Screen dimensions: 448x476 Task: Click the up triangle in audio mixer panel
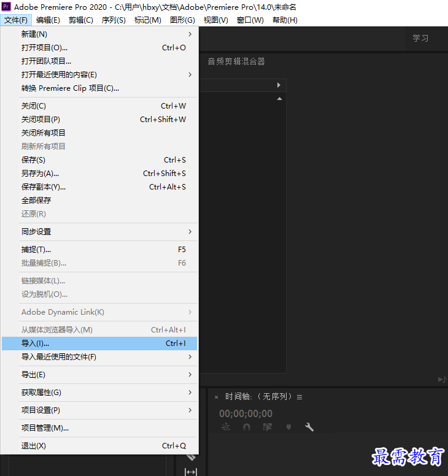(279, 99)
